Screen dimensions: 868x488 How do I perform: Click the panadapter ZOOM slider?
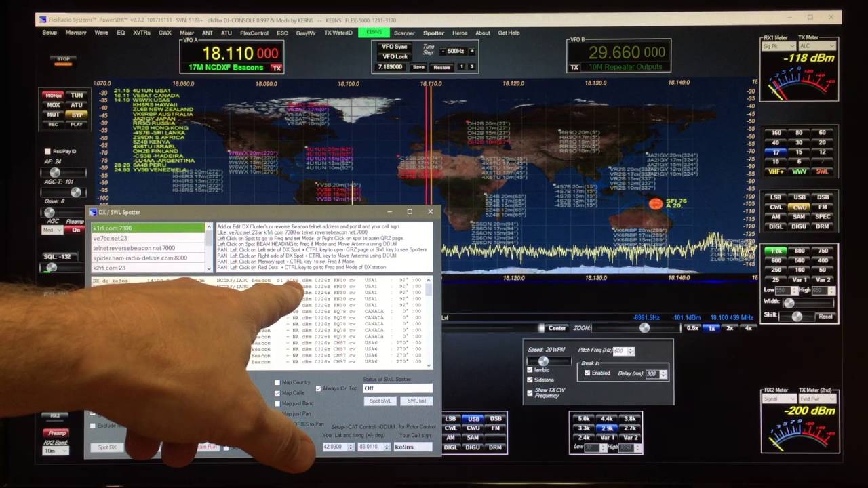pyautogui.click(x=635, y=328)
